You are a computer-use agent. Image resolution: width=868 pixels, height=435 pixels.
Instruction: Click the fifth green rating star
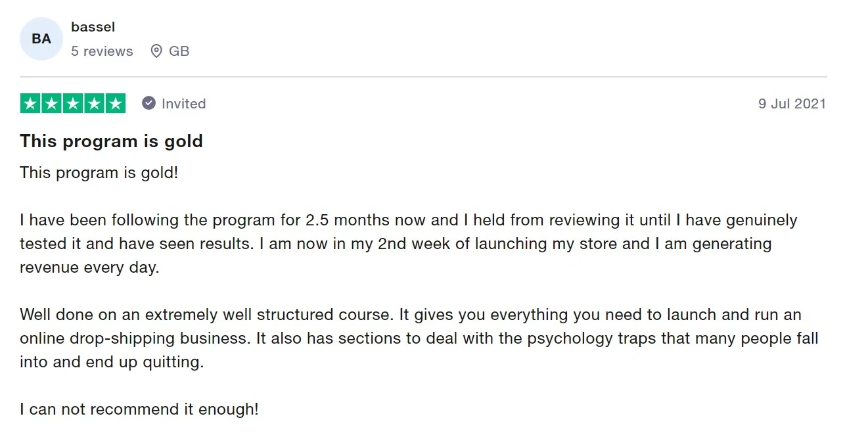(x=115, y=103)
